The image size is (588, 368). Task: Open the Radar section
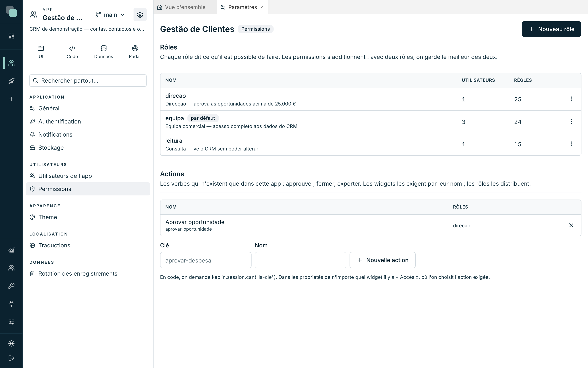tap(135, 52)
